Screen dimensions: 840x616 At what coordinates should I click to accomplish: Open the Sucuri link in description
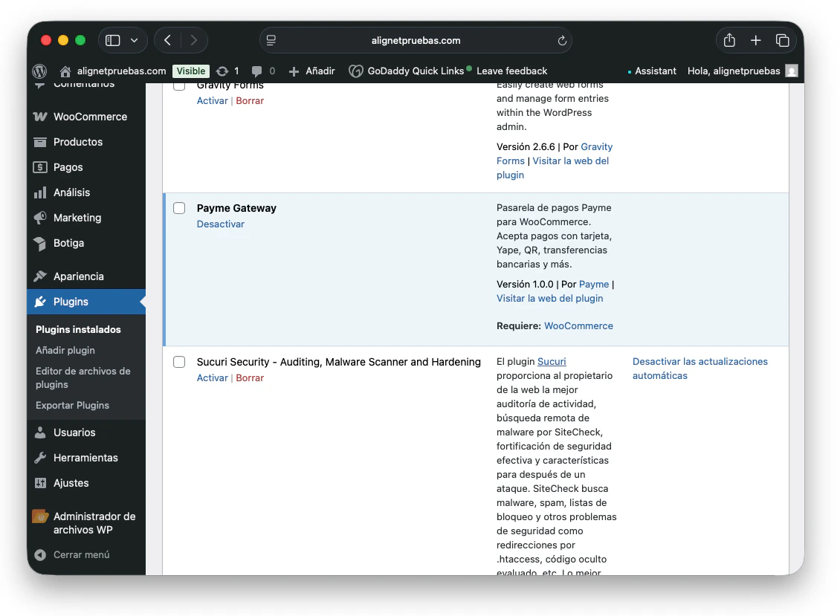552,362
